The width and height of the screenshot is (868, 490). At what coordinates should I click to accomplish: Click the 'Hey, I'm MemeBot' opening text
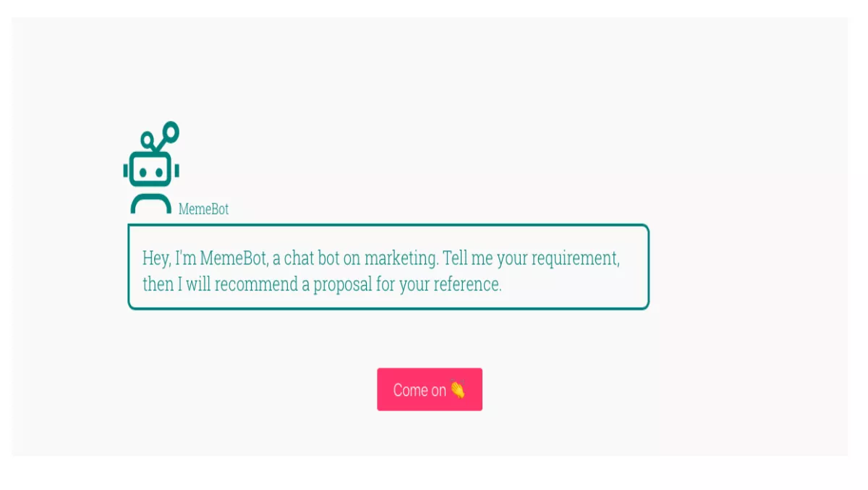[x=204, y=258]
